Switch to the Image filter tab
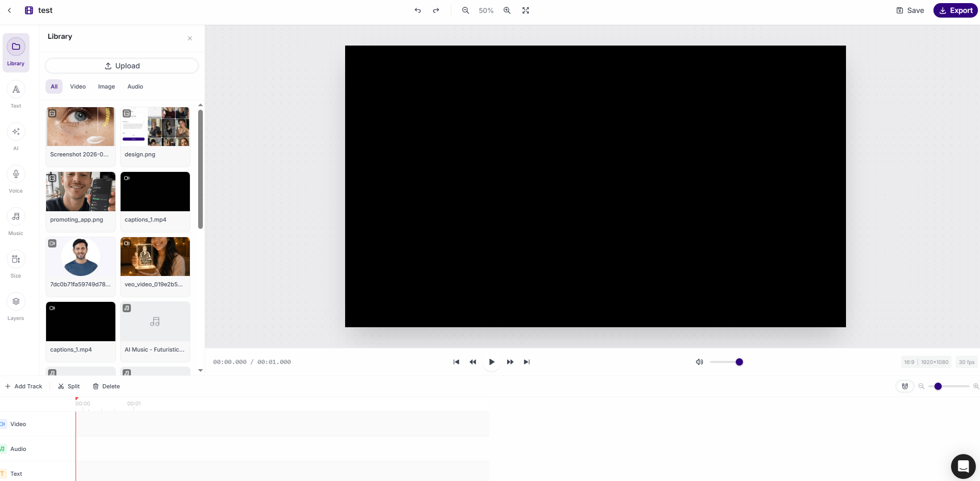980x481 pixels. click(x=107, y=86)
